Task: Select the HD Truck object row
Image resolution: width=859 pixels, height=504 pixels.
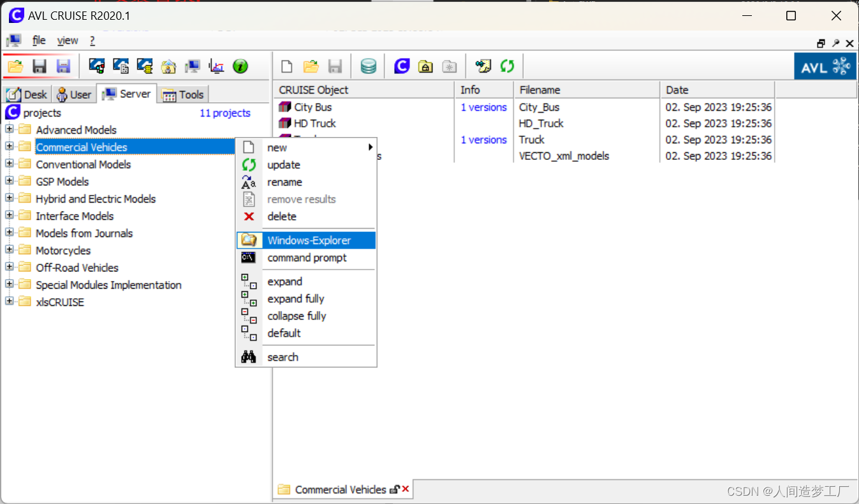Action: point(314,123)
